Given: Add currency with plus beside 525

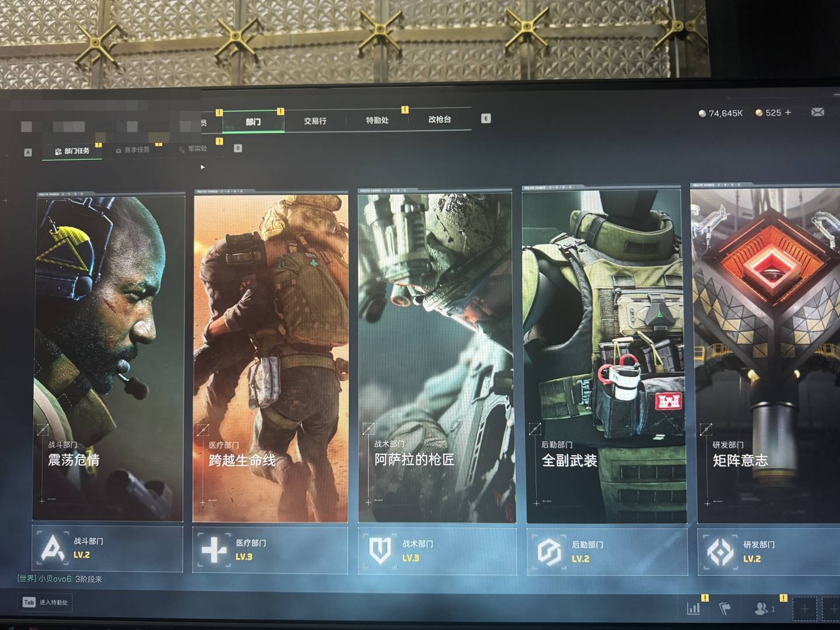Looking at the screenshot, I should [788, 113].
